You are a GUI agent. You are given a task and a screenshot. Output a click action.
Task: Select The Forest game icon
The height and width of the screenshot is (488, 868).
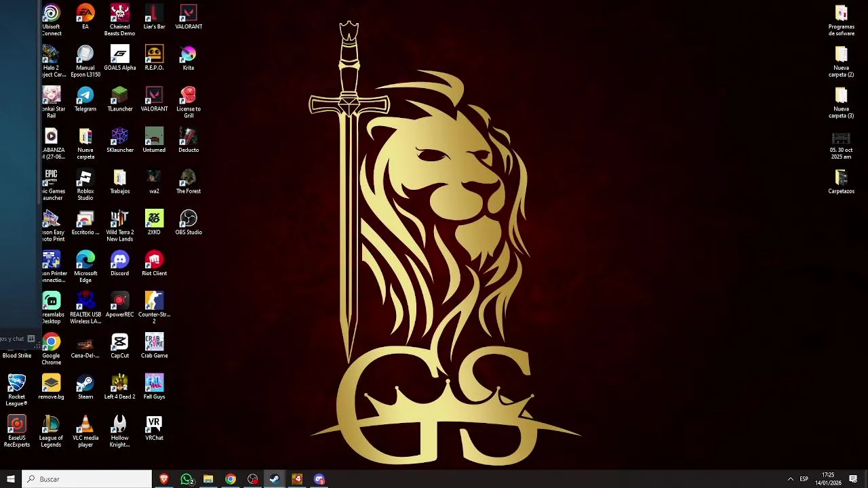pos(189,182)
